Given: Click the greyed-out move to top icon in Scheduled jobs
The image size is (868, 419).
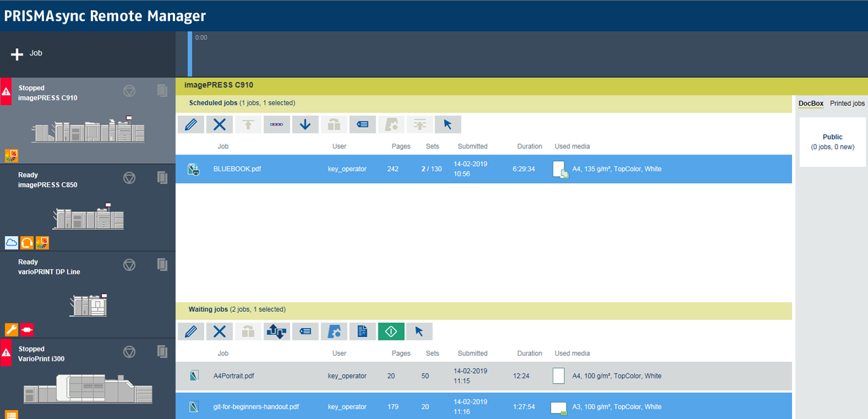Looking at the screenshot, I should (248, 124).
